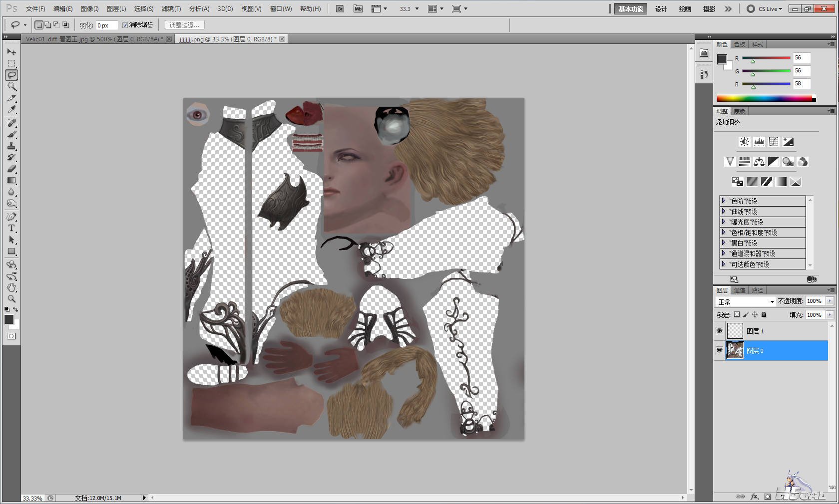The image size is (839, 504).
Task: Expand the "黑白" 预设 list
Action: (723, 243)
